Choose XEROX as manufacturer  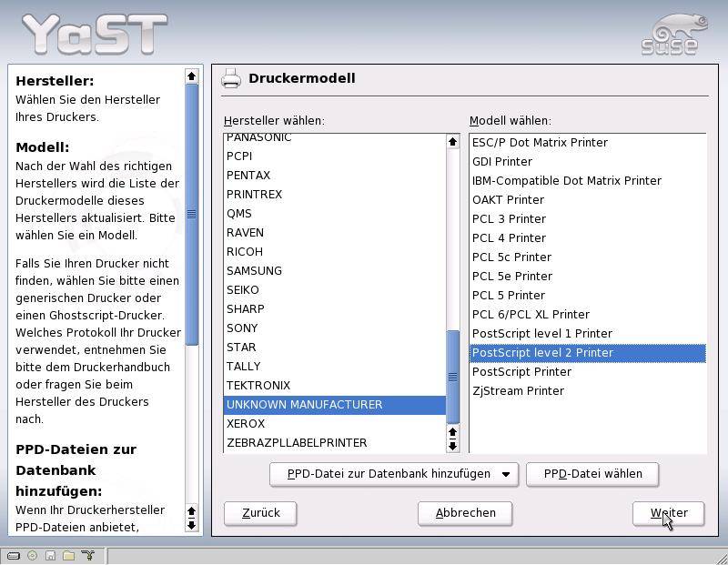coord(334,424)
